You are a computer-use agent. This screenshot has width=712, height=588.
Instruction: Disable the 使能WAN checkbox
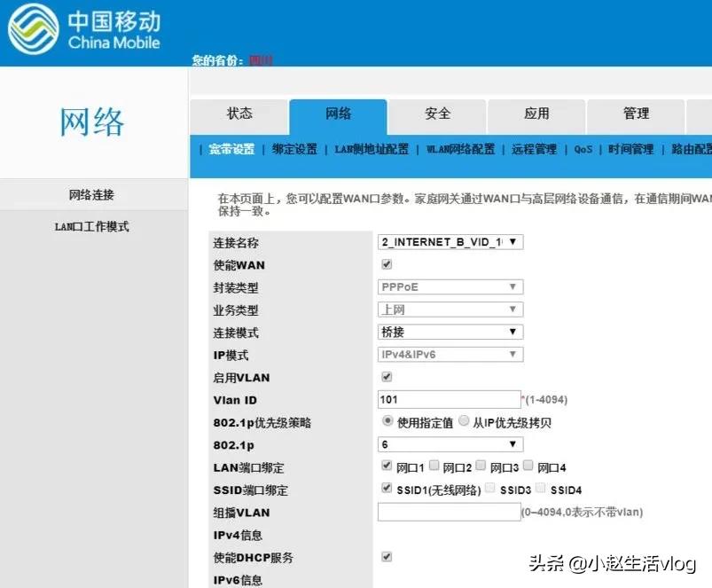[386, 263]
